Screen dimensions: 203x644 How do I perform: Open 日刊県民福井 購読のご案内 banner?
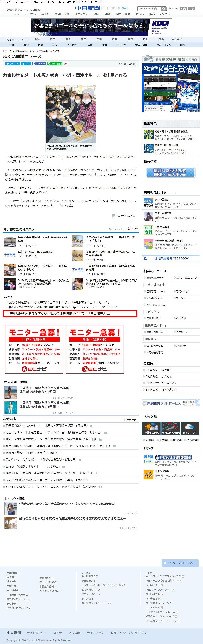171,59
